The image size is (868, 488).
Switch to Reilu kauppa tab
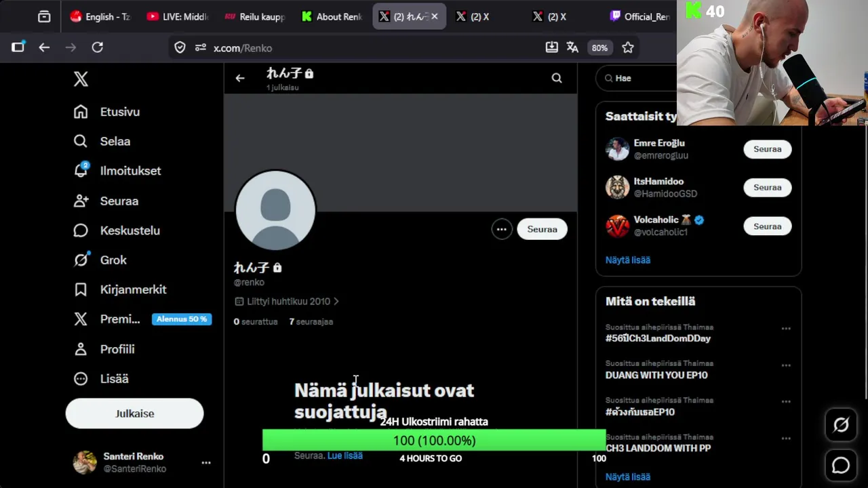tap(254, 16)
